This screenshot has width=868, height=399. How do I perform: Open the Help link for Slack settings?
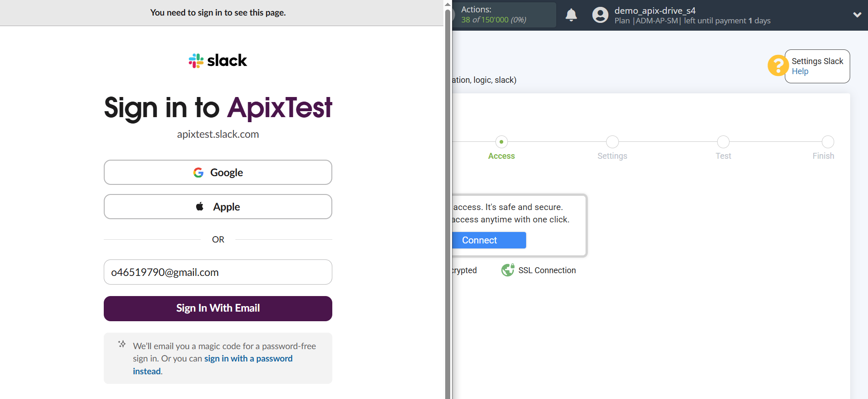coord(800,71)
